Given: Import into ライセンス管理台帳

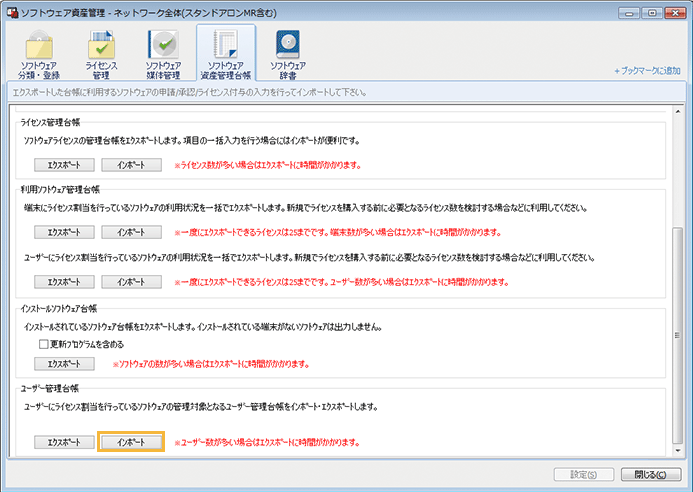Looking at the screenshot, I should 131,165.
